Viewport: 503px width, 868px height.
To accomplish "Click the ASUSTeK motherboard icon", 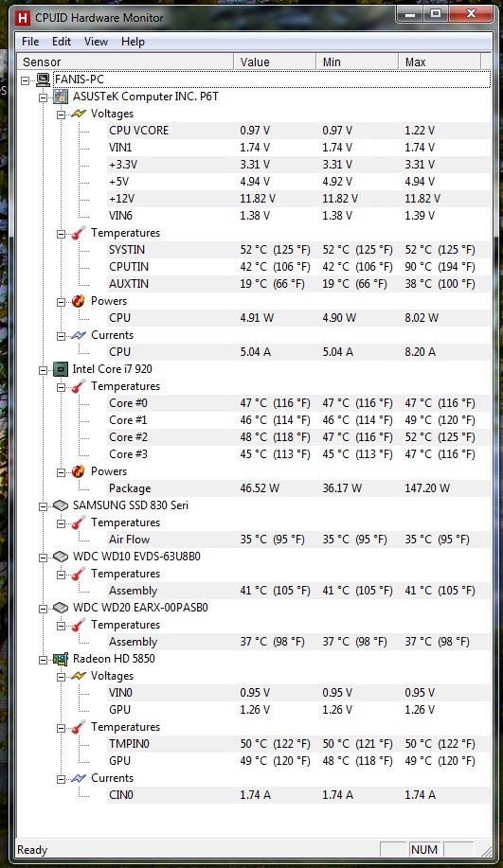I will (x=61, y=97).
